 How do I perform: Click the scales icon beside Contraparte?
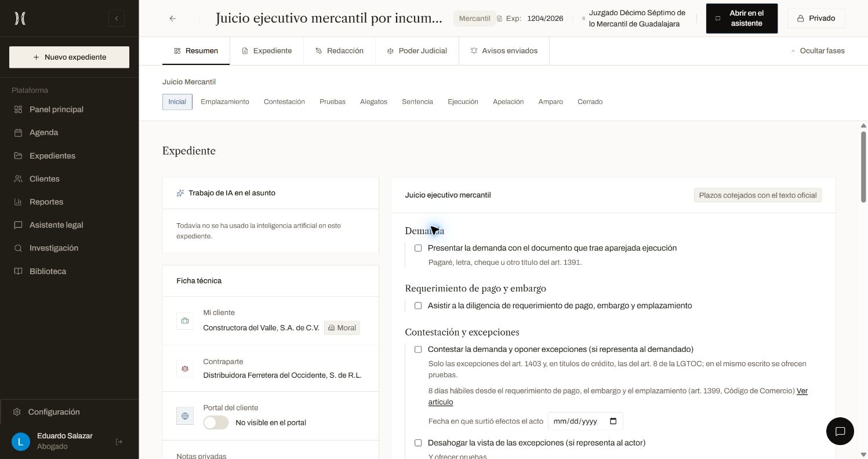tap(185, 369)
